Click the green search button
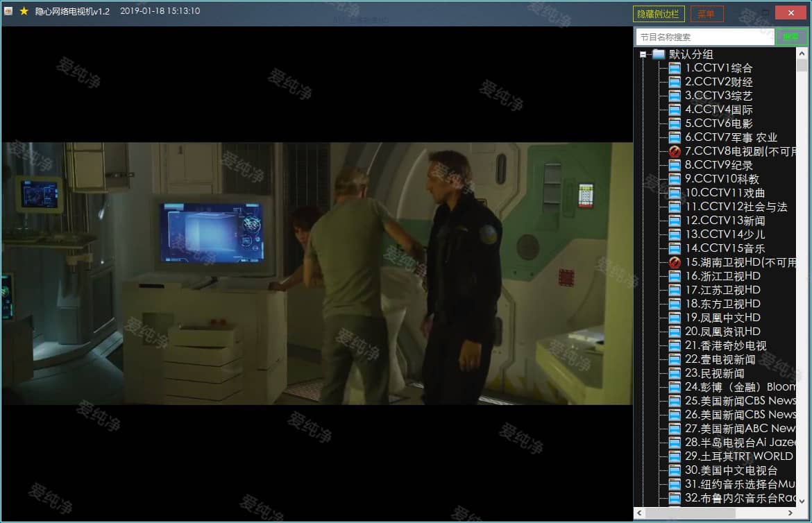This screenshot has width=812, height=523. coord(790,37)
